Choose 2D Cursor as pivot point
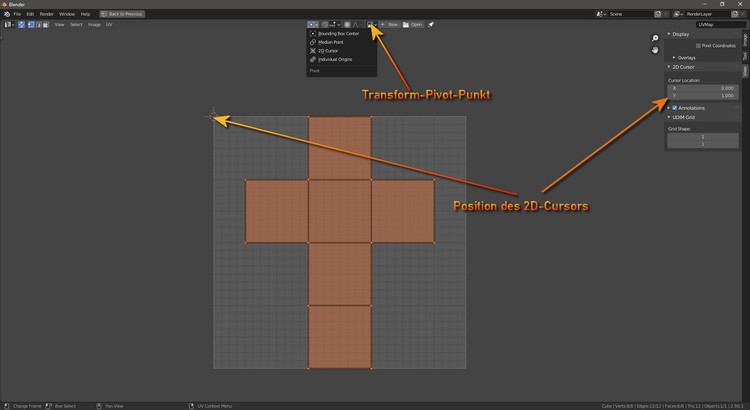This screenshot has height=410, width=750. click(x=328, y=50)
